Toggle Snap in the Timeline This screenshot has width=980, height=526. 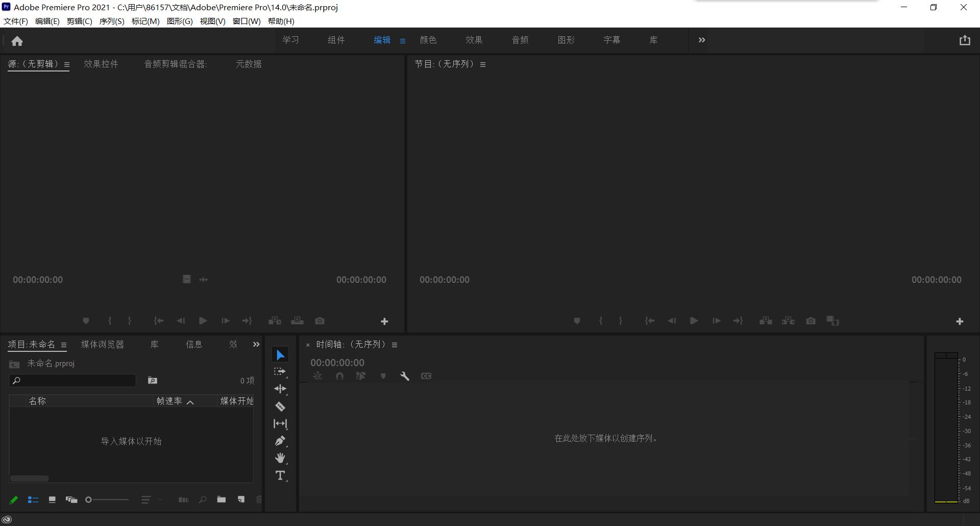(339, 376)
